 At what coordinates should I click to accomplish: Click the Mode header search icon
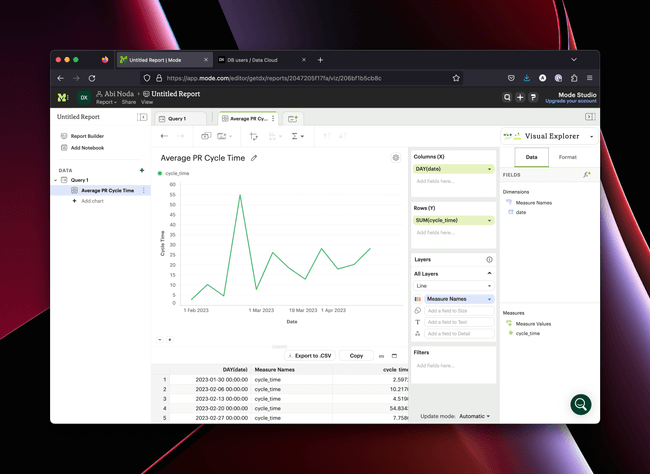point(507,97)
